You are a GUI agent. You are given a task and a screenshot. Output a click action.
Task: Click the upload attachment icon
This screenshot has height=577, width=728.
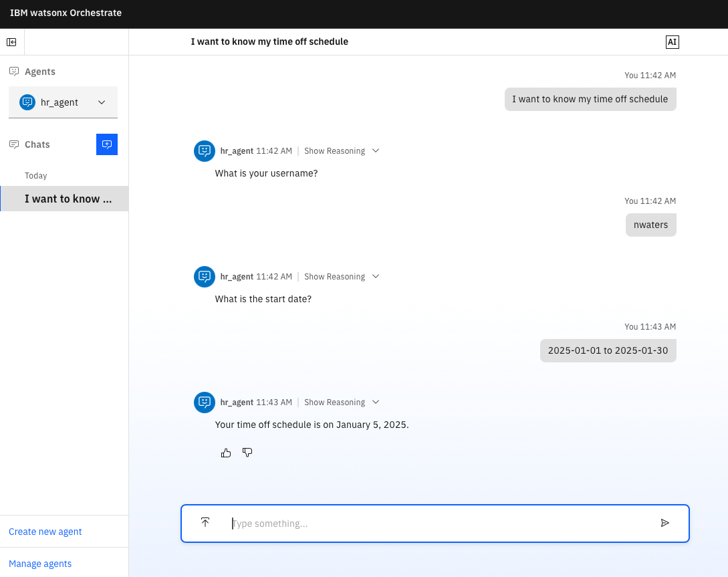(x=205, y=522)
